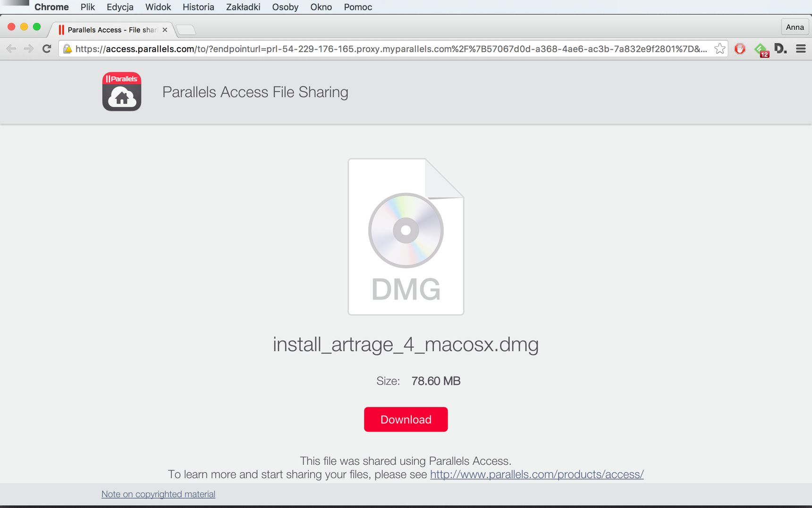Open the Widok menu
This screenshot has height=508, width=812.
pos(158,7)
